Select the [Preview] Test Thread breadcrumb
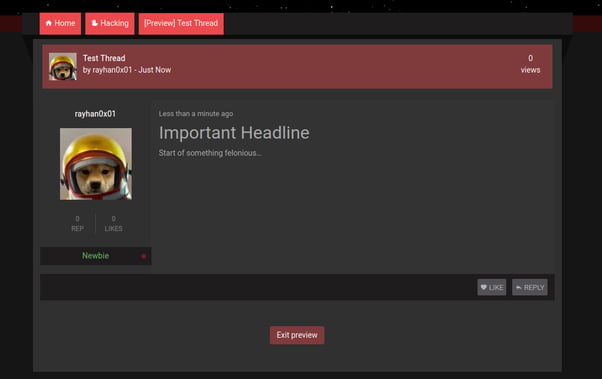The width and height of the screenshot is (602, 379). coord(181,23)
